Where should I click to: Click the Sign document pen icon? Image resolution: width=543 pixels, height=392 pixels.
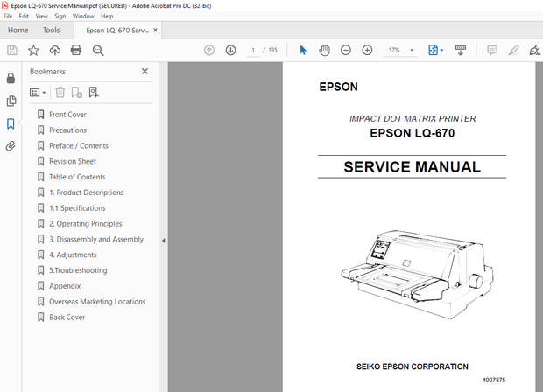coord(535,51)
